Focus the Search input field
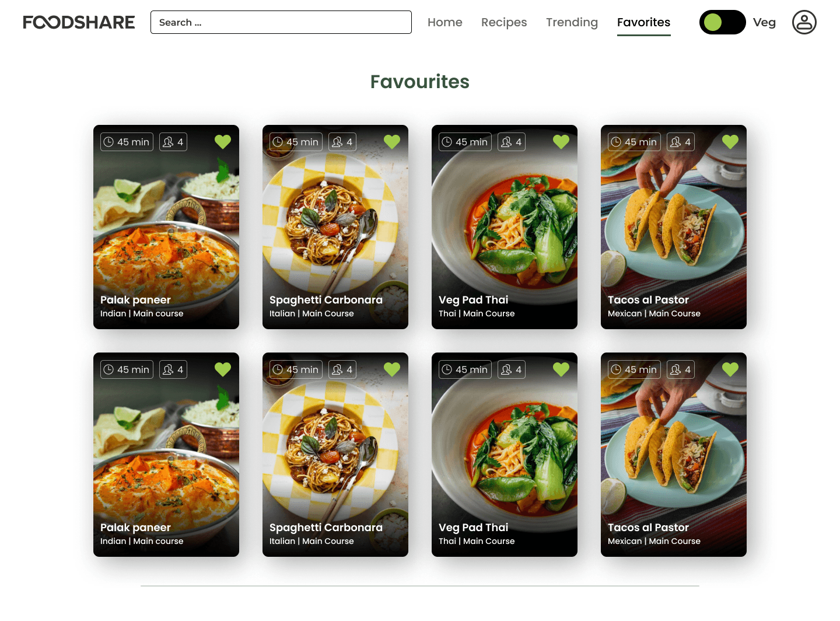The width and height of the screenshot is (840, 621). (x=281, y=22)
